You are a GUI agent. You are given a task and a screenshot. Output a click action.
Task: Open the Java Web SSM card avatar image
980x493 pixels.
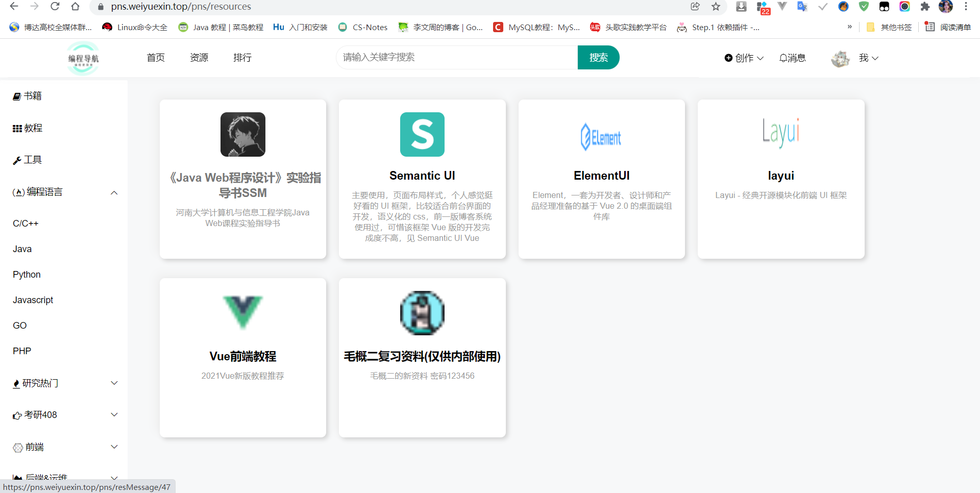point(242,134)
